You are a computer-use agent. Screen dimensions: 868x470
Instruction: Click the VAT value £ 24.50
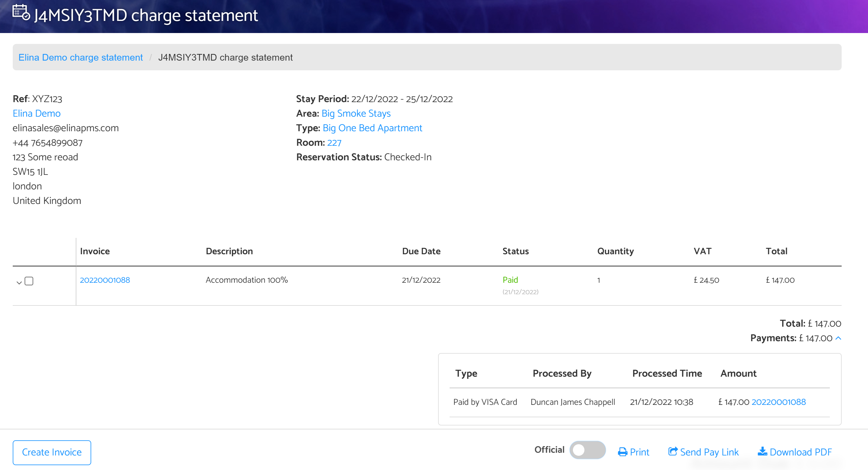click(706, 280)
